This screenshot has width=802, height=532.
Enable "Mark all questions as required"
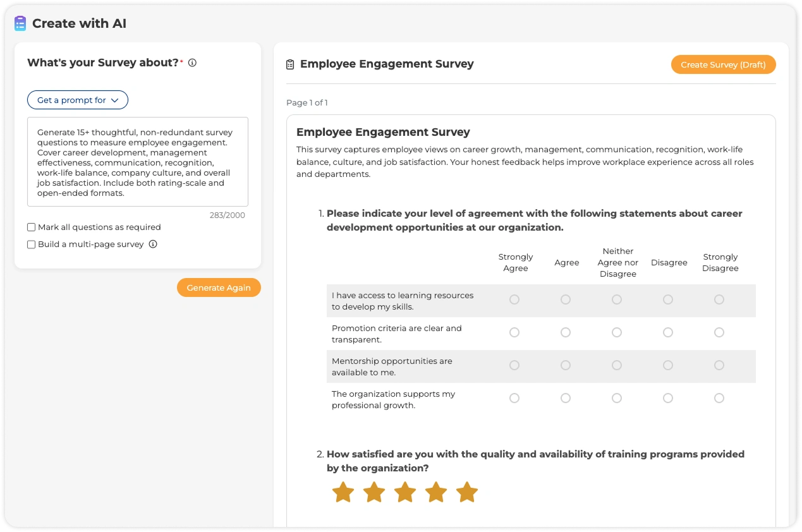[30, 227]
